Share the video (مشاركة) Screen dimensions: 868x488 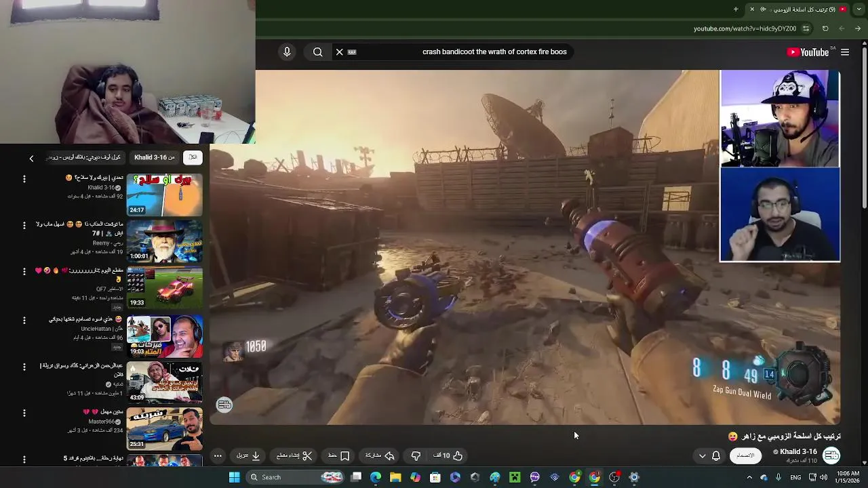click(x=380, y=456)
